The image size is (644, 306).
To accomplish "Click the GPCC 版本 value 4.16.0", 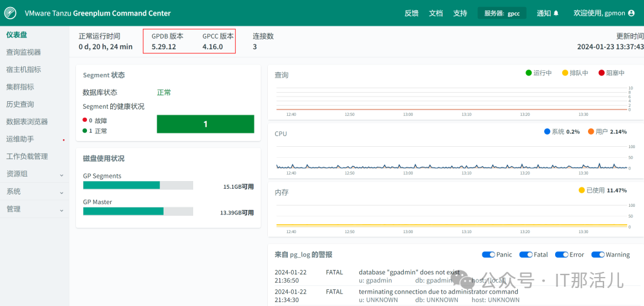I will point(213,46).
